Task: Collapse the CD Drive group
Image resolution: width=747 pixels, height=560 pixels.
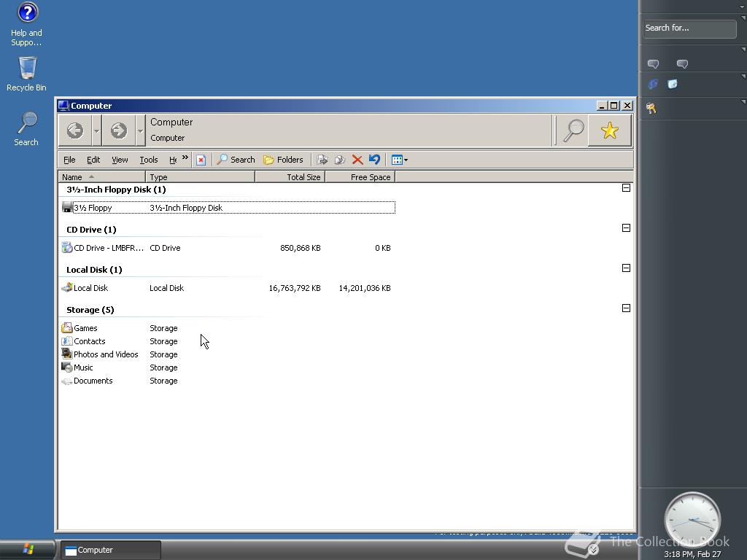Action: (x=627, y=228)
